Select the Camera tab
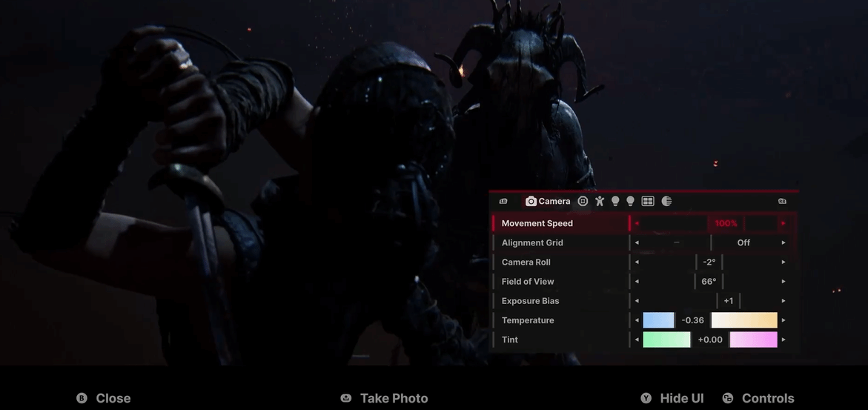 548,201
